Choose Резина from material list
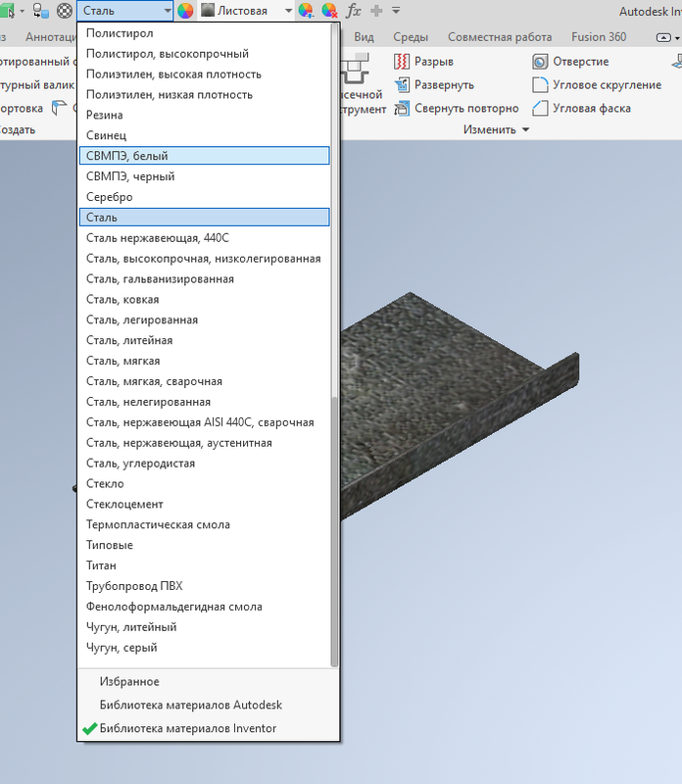This screenshot has width=682, height=784. [205, 115]
